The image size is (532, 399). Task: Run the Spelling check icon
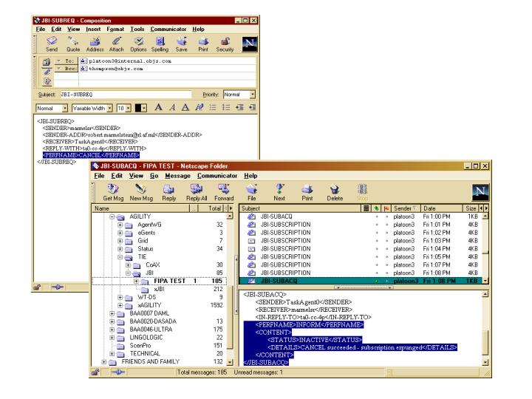pos(160,44)
